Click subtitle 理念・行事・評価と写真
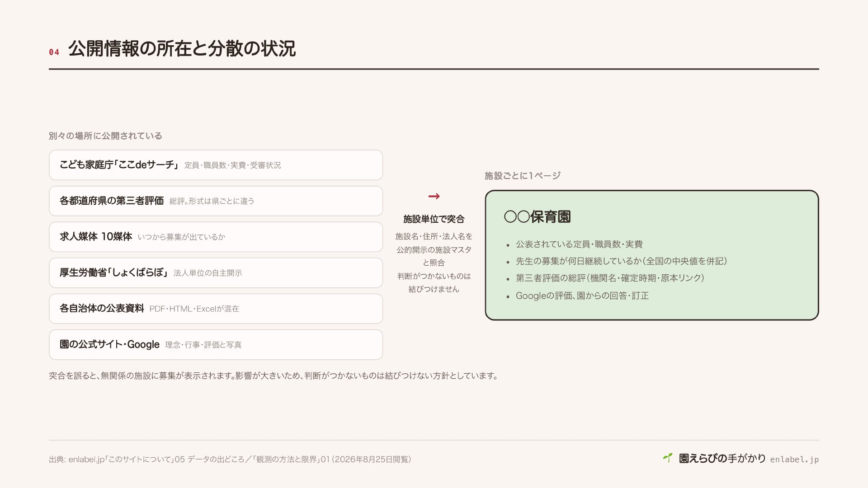The width and height of the screenshot is (868, 488). [x=203, y=345]
